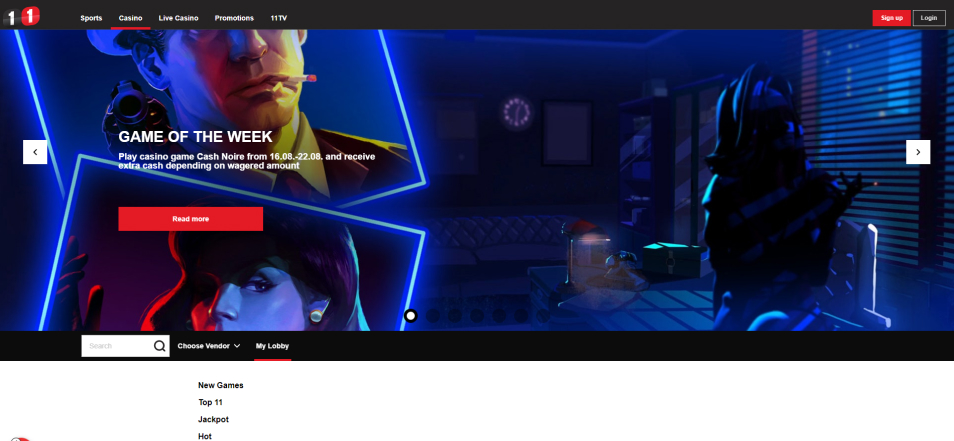
Task: Select the sixth carousel indicator dot
Action: coord(521,316)
